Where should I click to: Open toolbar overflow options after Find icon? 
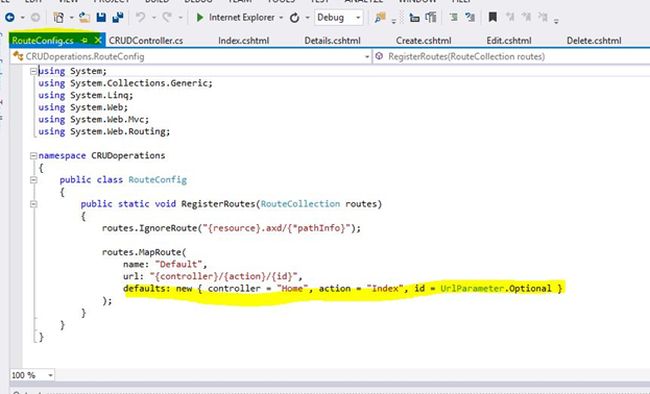[393, 20]
